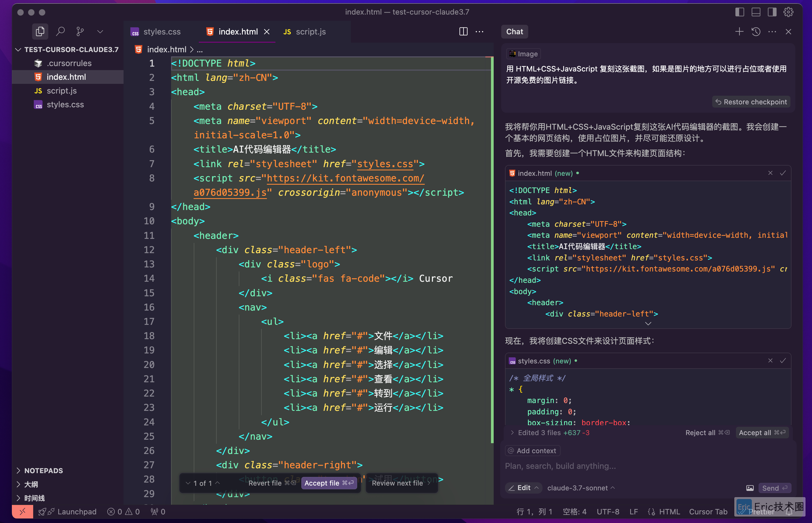Click ports forwarded status bar indicator
The height and width of the screenshot is (523, 812).
(x=158, y=511)
